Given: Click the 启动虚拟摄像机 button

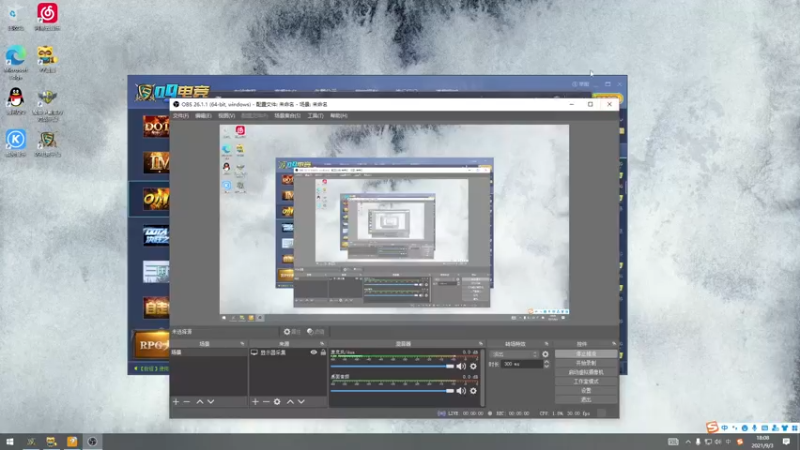Looking at the screenshot, I should click(x=586, y=372).
